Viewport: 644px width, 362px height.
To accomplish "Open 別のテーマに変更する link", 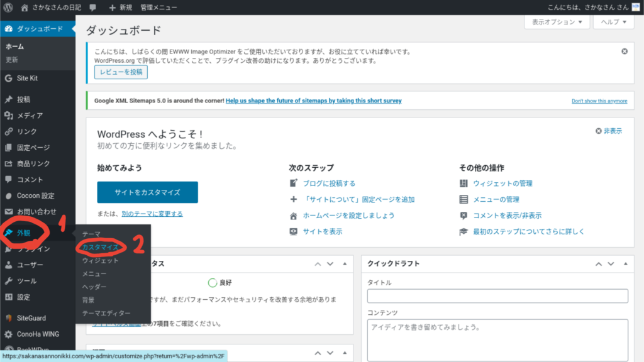I will point(152,214).
